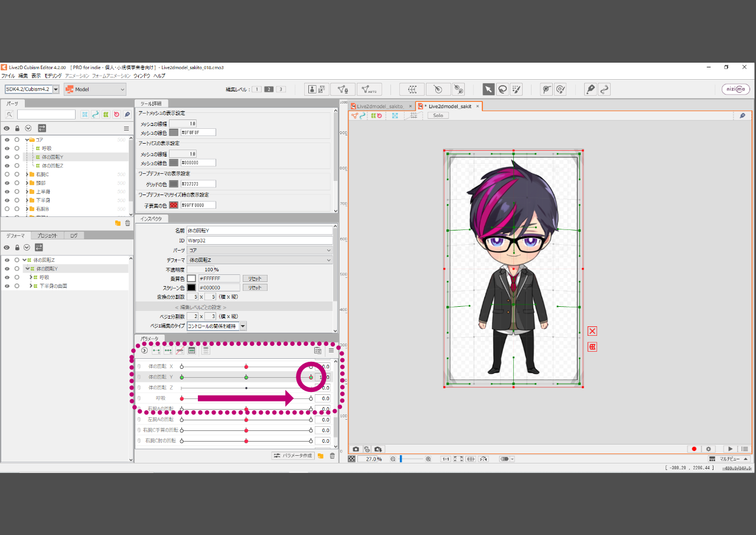Toggle lock circle for 頭部 folder
Viewport: 756px width, 535px height.
[x=17, y=183]
